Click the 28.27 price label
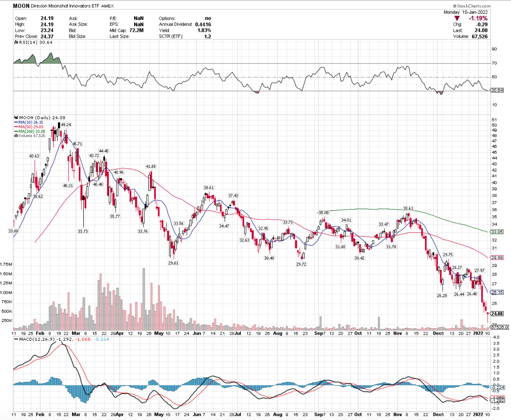The width and height of the screenshot is (511, 420). pyautogui.click(x=457, y=267)
